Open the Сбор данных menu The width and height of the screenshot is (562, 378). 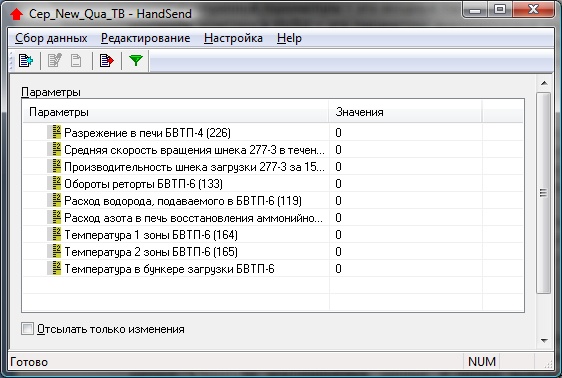click(x=51, y=38)
